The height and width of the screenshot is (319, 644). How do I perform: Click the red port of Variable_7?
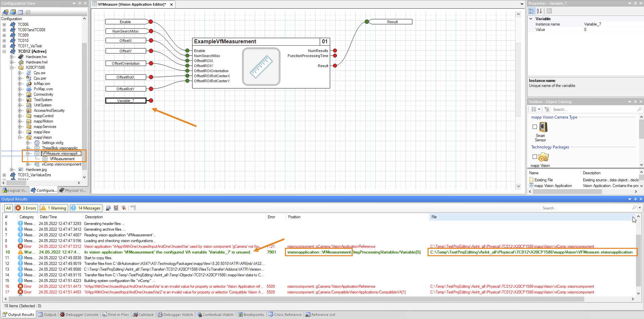tap(151, 101)
